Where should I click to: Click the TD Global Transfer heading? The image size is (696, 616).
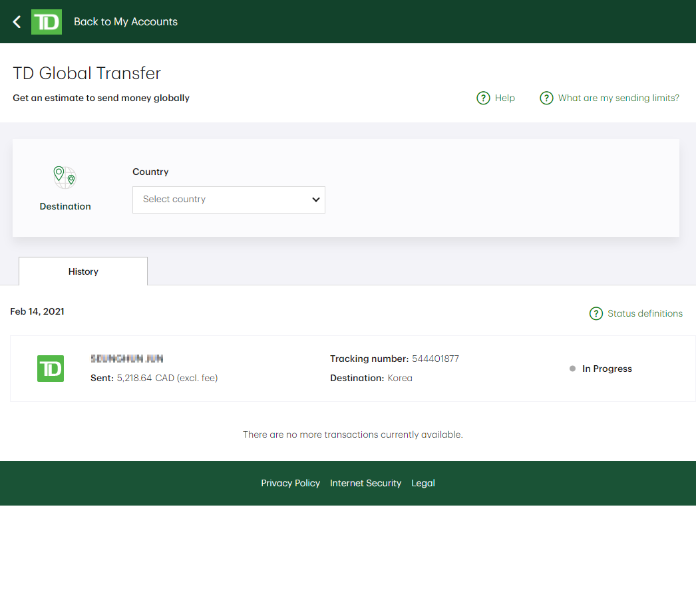coord(87,73)
